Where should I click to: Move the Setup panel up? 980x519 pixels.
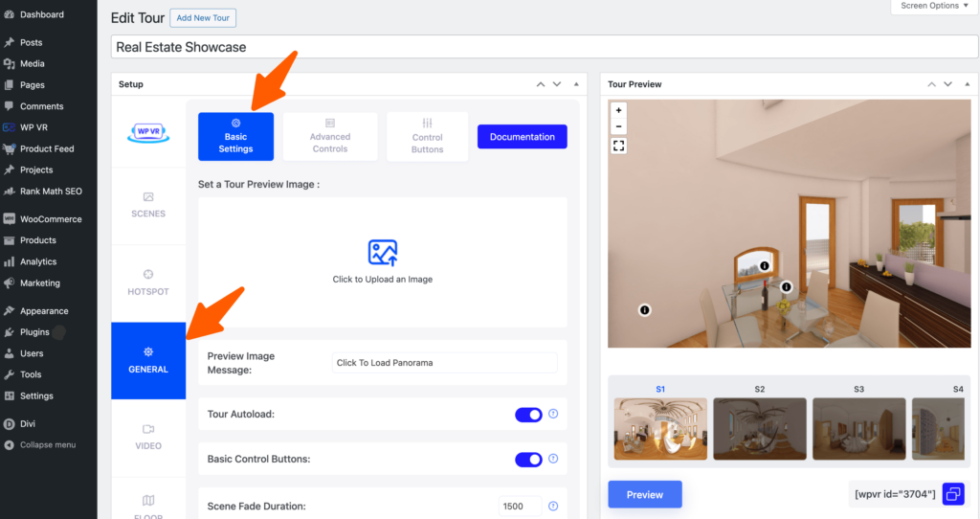(541, 84)
